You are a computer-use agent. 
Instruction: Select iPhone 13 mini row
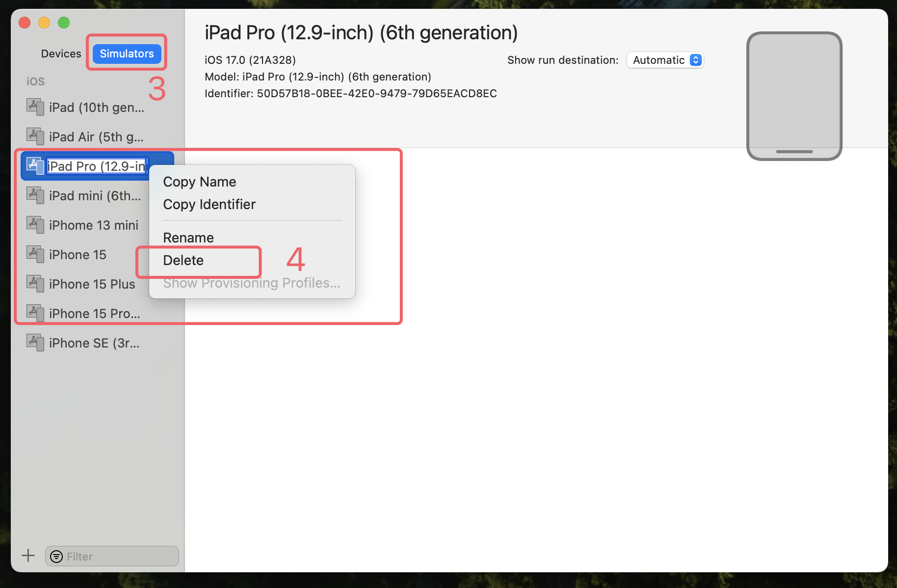(x=97, y=225)
